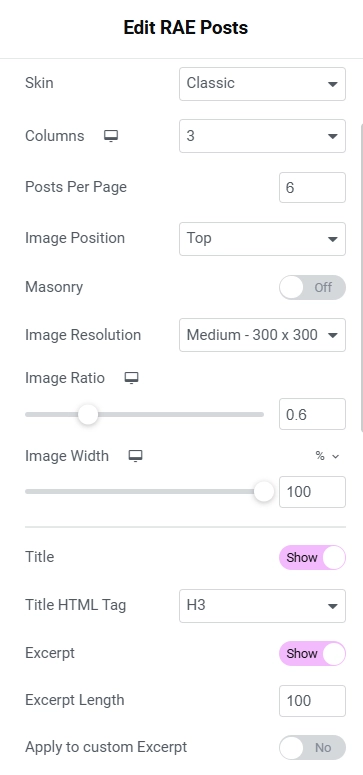The width and height of the screenshot is (363, 775).
Task: Enable Apply to custom Excerpt switch
Action: (x=312, y=748)
